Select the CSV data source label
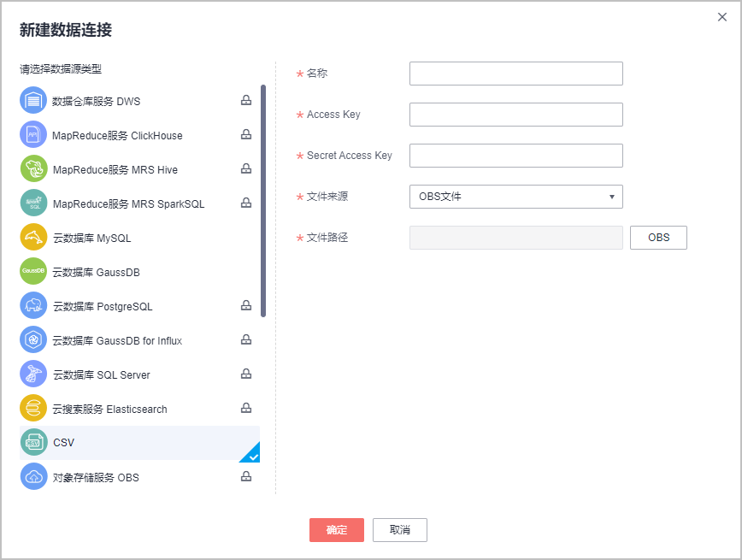 [63, 443]
